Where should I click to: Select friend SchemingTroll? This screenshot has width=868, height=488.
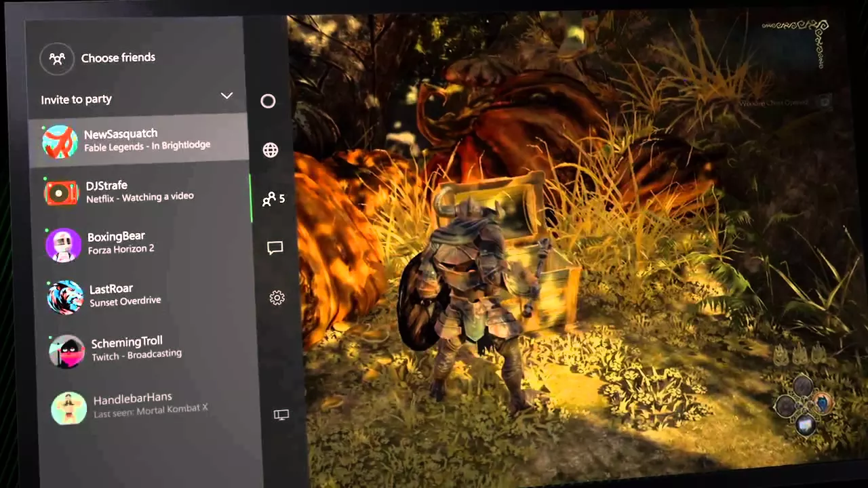pyautogui.click(x=146, y=348)
